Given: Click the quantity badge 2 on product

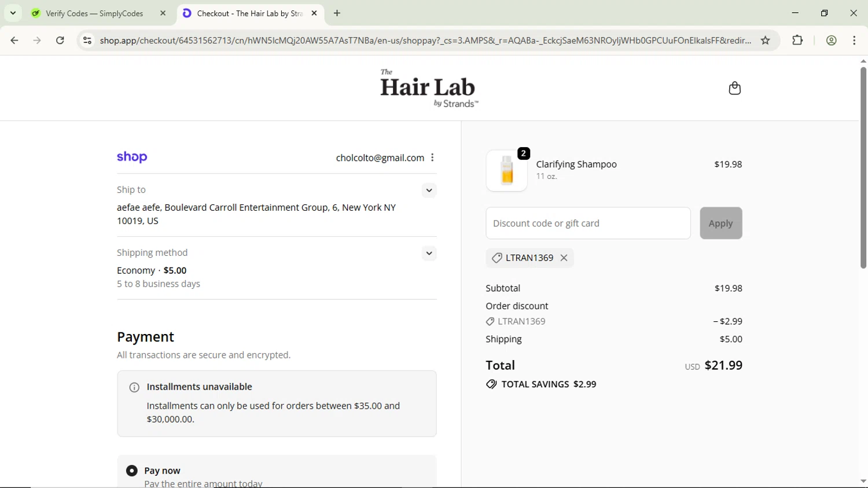Looking at the screenshot, I should [x=524, y=153].
